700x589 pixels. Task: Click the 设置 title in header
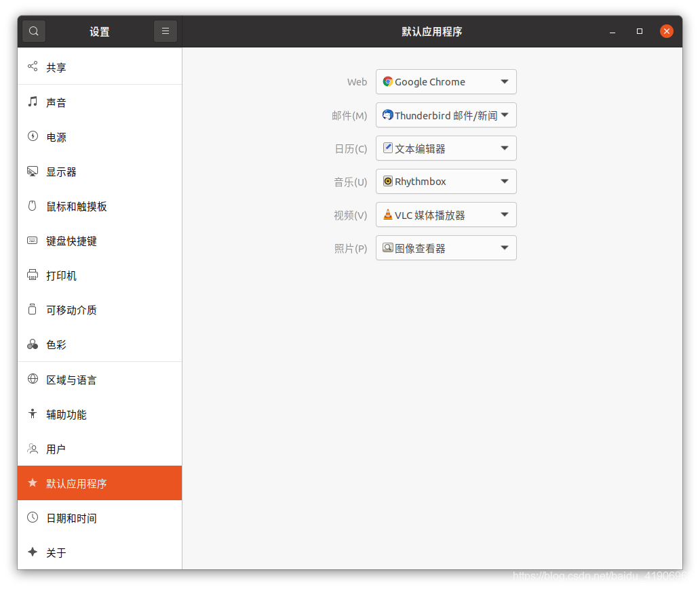click(x=100, y=32)
